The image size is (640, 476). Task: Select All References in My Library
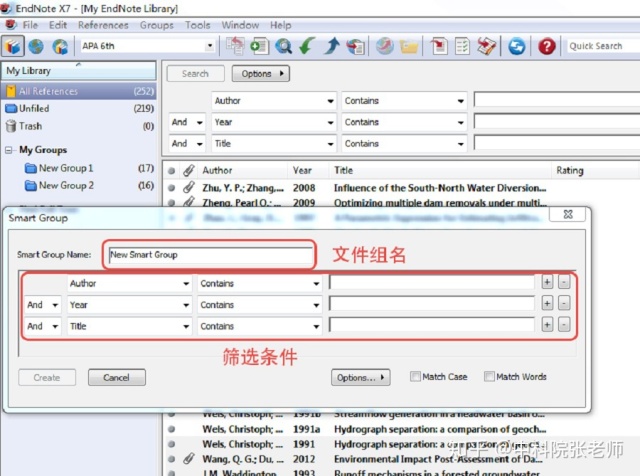(x=79, y=91)
